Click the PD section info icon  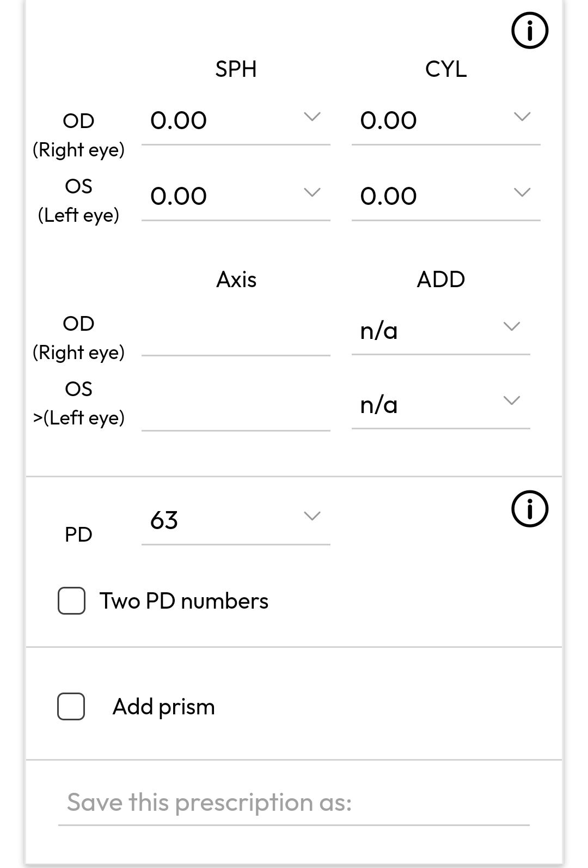coord(529,508)
